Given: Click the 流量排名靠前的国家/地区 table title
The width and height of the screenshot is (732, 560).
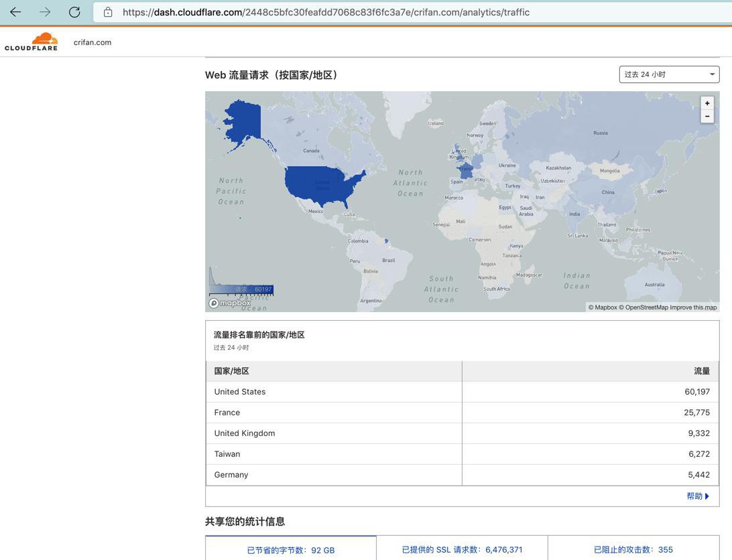Looking at the screenshot, I should click(259, 335).
